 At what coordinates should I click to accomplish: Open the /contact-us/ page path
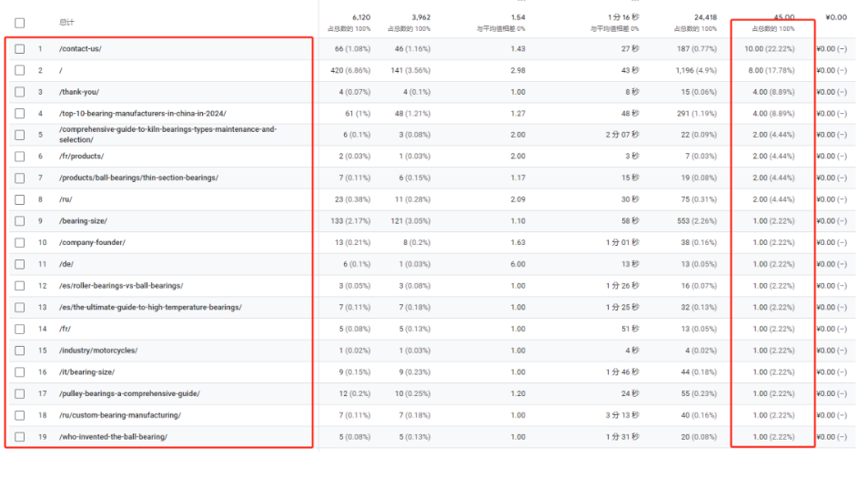tap(80, 48)
